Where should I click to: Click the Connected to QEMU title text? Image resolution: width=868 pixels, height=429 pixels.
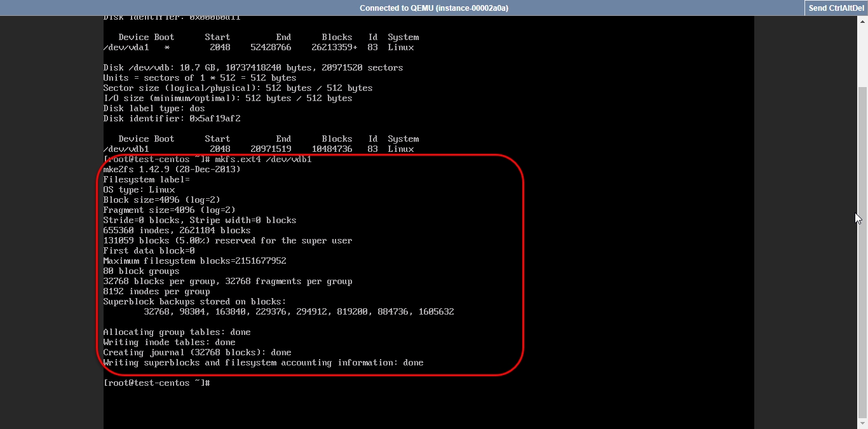point(433,8)
